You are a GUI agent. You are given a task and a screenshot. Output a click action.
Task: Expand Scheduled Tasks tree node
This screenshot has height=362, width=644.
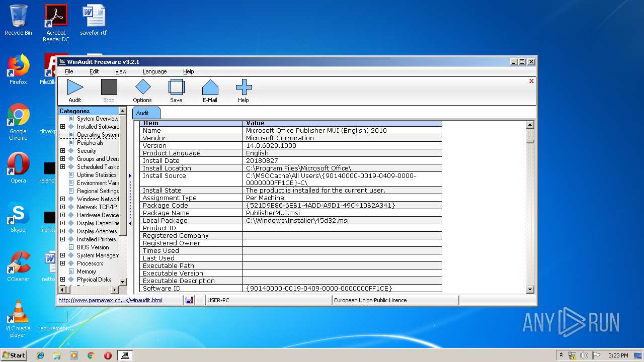point(62,167)
